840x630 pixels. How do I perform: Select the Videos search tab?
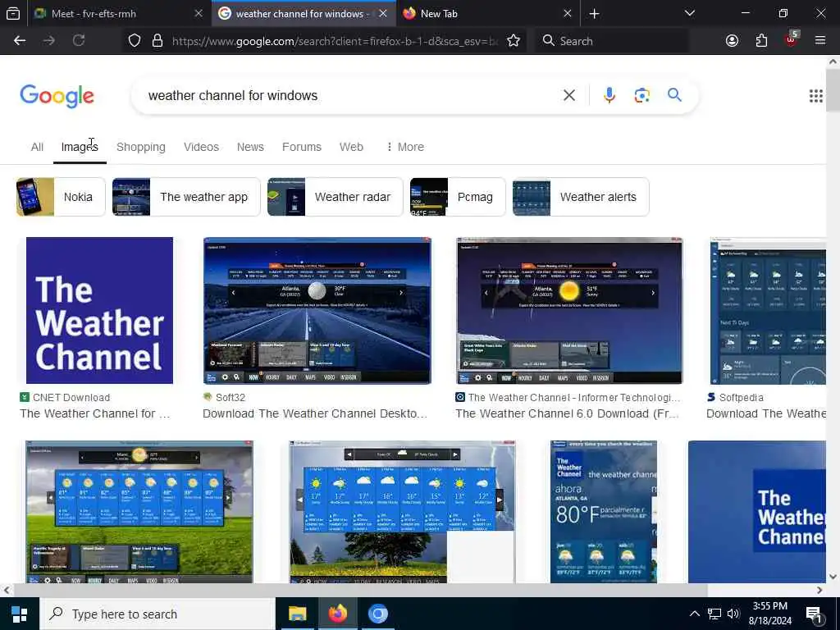point(201,147)
